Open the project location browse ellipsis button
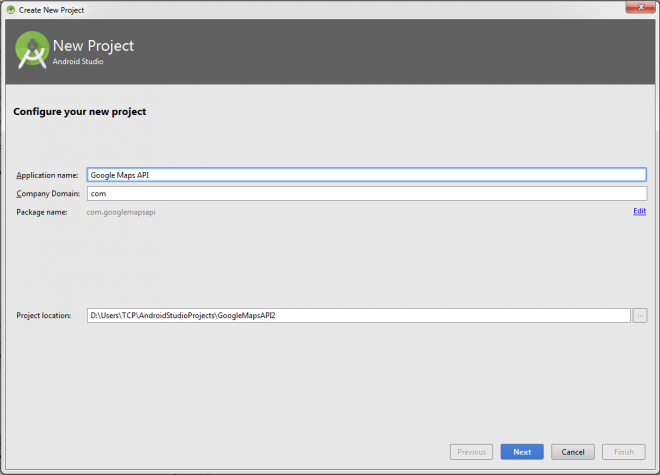The width and height of the screenshot is (660, 475). coord(640,315)
